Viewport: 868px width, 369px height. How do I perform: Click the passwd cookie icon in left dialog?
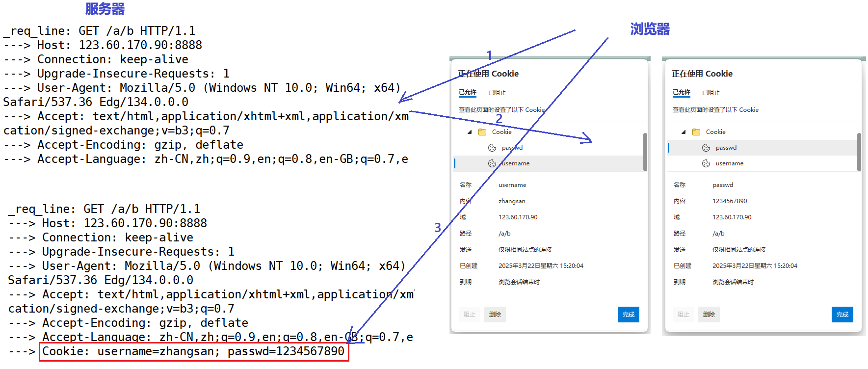(492, 148)
